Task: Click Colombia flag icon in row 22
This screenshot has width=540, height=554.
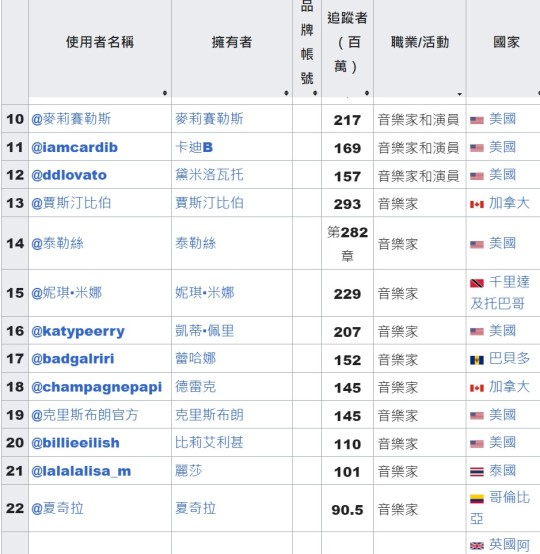Action: pyautogui.click(x=477, y=499)
